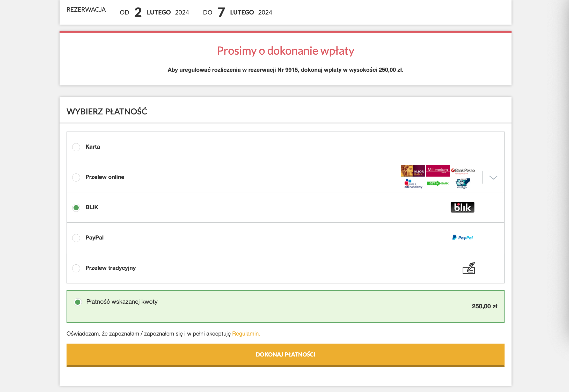The height and width of the screenshot is (392, 569).
Task: Click the Inteligo logo
Action: [x=463, y=183]
